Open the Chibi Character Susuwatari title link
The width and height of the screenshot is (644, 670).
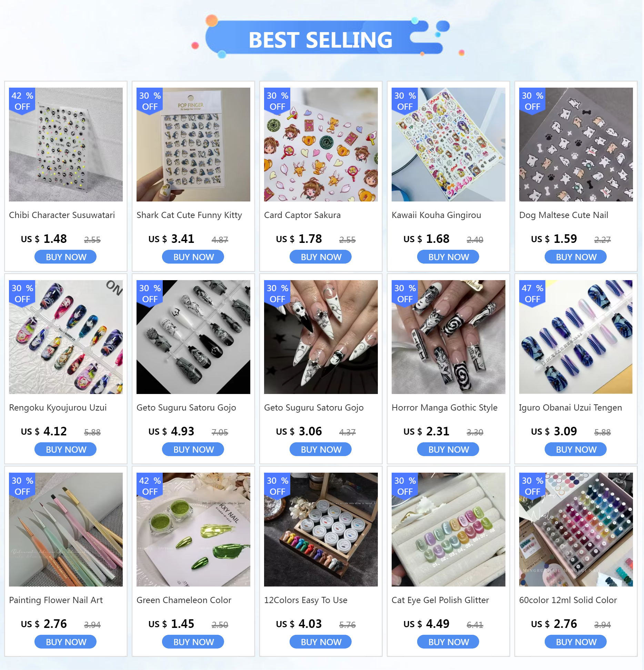(x=62, y=215)
